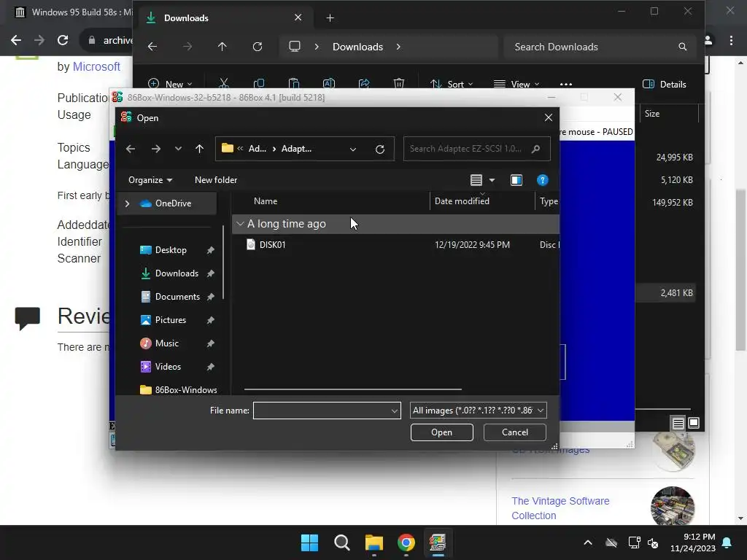Screen dimensions: 747x560
Task: Collapse the 'A long time ago' group
Action: [240, 224]
